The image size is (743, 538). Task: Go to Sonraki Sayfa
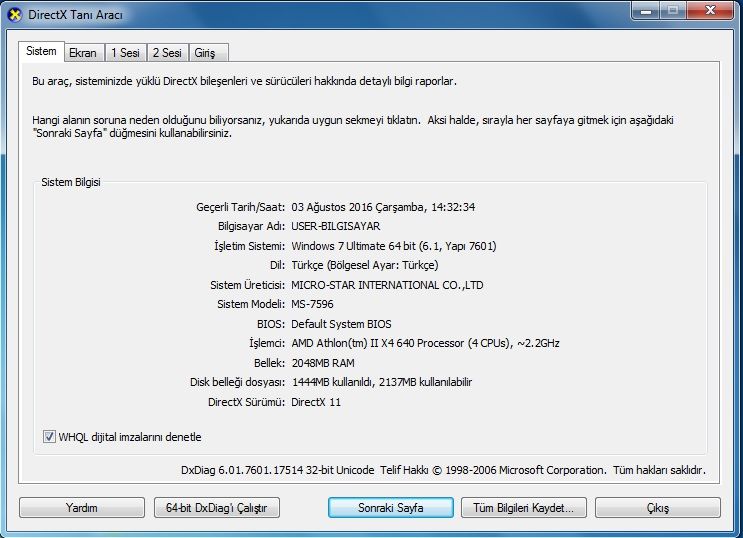tap(390, 508)
